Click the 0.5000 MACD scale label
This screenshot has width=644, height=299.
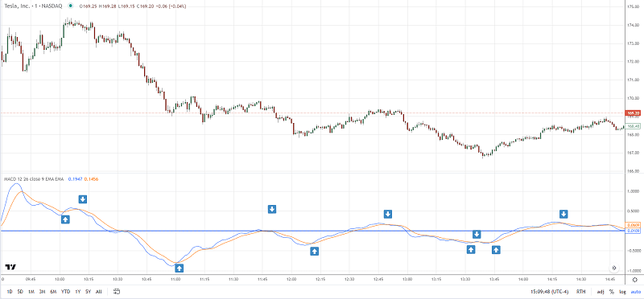click(633, 211)
